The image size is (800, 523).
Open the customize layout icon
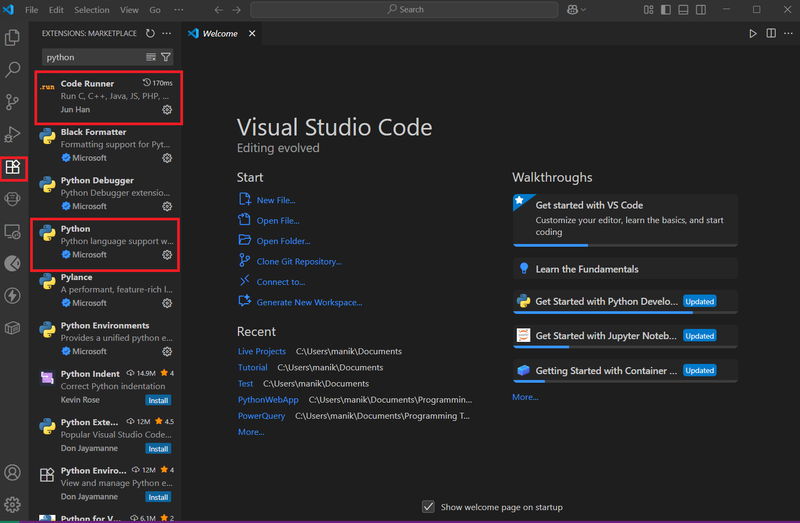[648, 10]
